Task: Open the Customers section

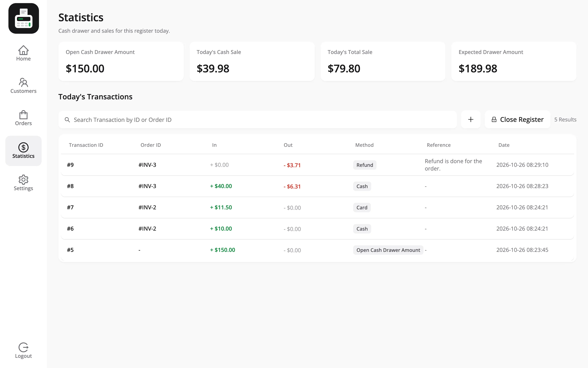Action: point(23,86)
